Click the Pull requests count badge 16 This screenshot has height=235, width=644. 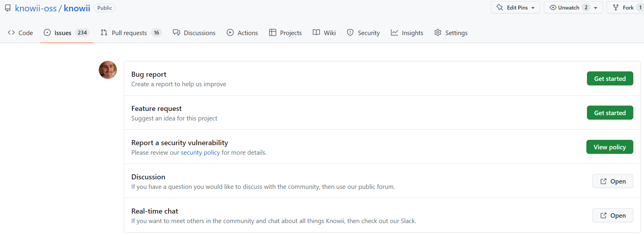pyautogui.click(x=157, y=33)
